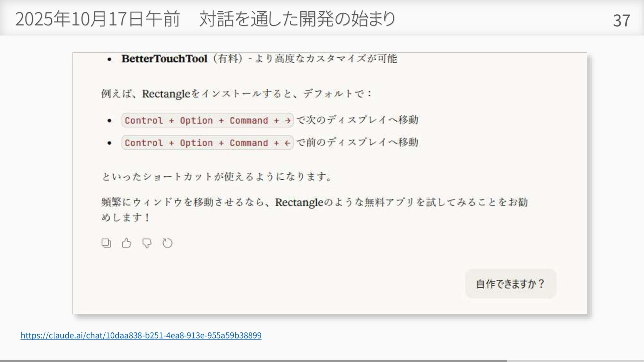Click the left arrow symbol in second shortcut
The width and height of the screenshot is (644, 362).
point(287,143)
